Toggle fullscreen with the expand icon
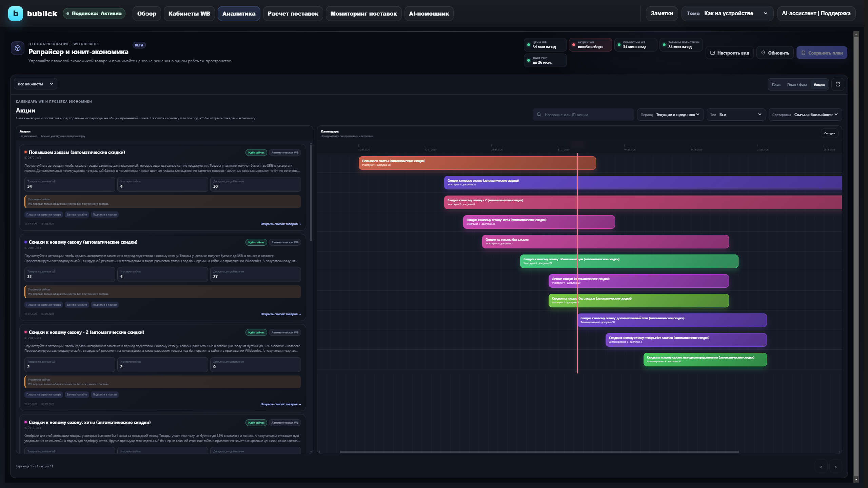 point(837,84)
